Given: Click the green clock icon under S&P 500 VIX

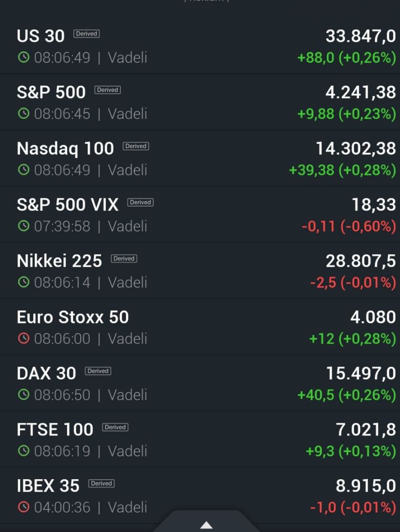Looking at the screenshot, I should coord(23,226).
